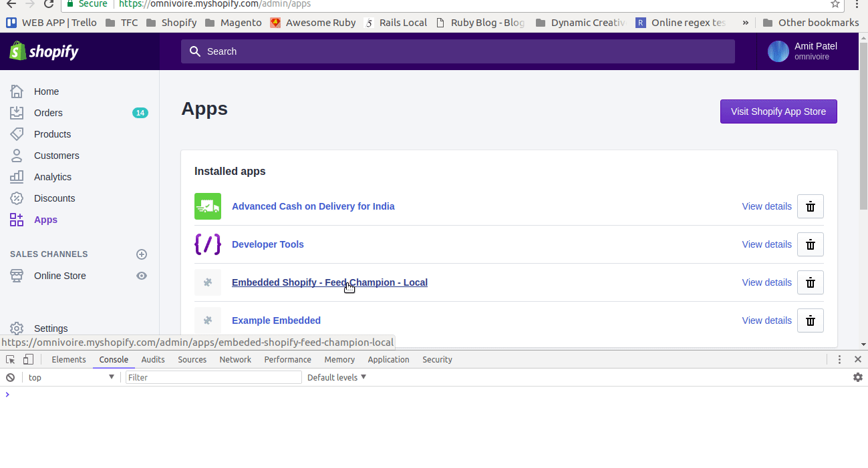The width and height of the screenshot is (868, 468).
Task: Delete Advanced Cash on Delivery app
Action: (811, 206)
